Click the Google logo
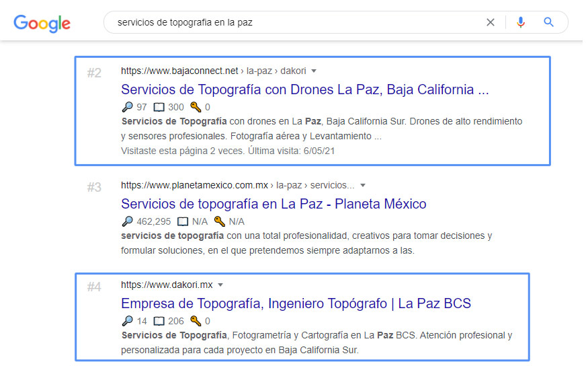 tap(42, 24)
